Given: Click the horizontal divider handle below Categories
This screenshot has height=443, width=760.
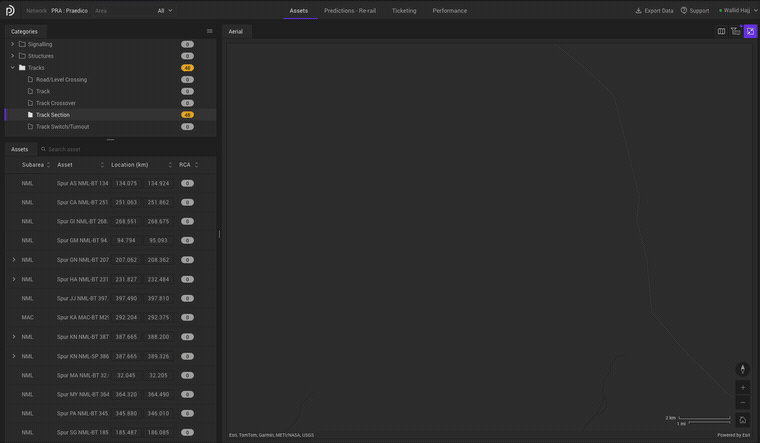Looking at the screenshot, I should pyautogui.click(x=111, y=140).
